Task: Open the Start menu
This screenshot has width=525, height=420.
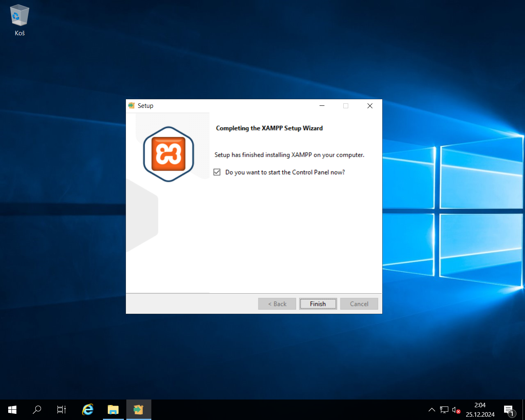Action: coord(12,409)
